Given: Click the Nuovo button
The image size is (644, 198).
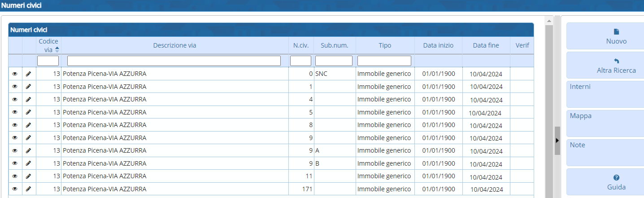Looking at the screenshot, I should pyautogui.click(x=605, y=36).
